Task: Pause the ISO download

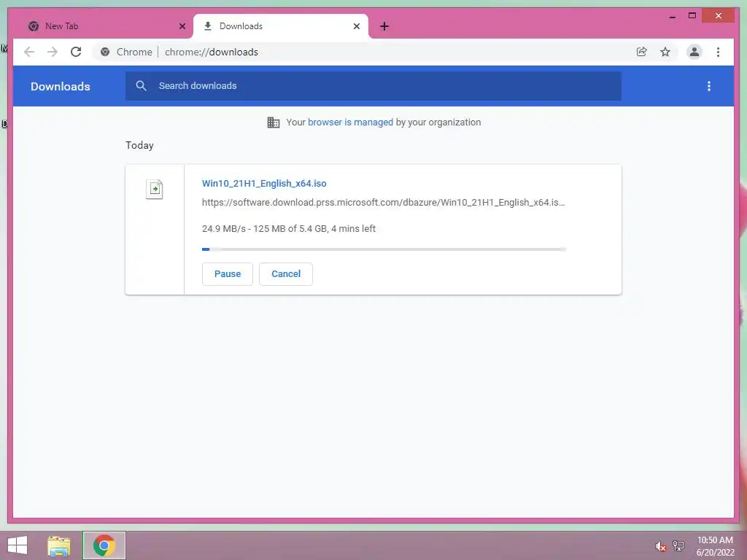Action: click(228, 274)
